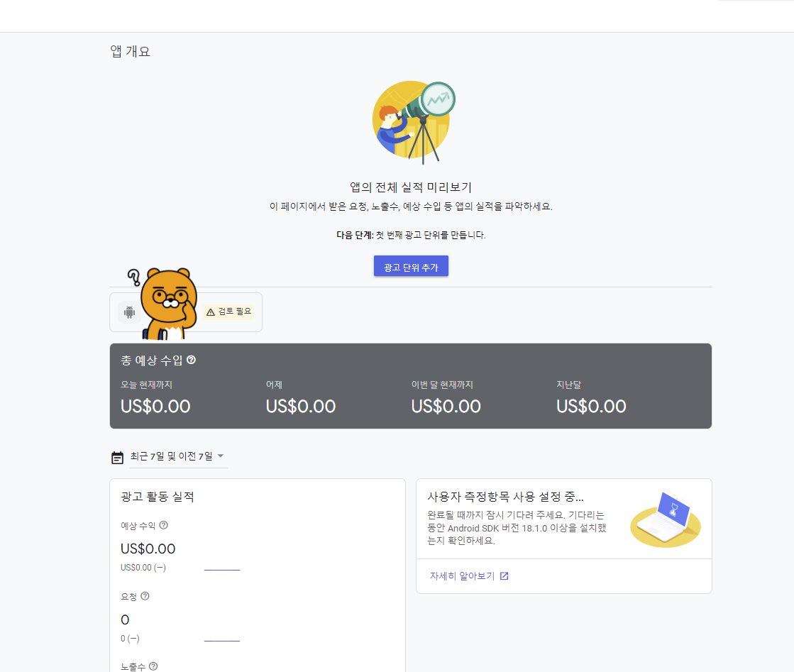Click the date range dropdown arrow
This screenshot has height=672, width=794.
point(221,456)
